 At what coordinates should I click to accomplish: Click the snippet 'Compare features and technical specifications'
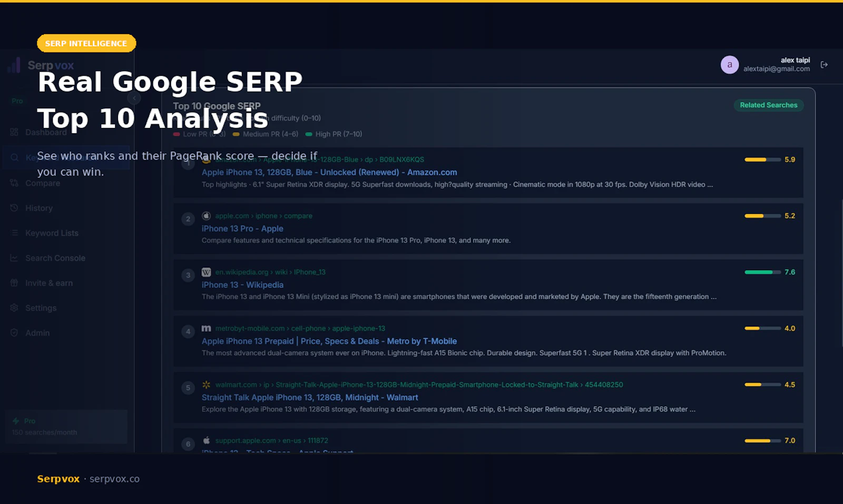point(356,241)
